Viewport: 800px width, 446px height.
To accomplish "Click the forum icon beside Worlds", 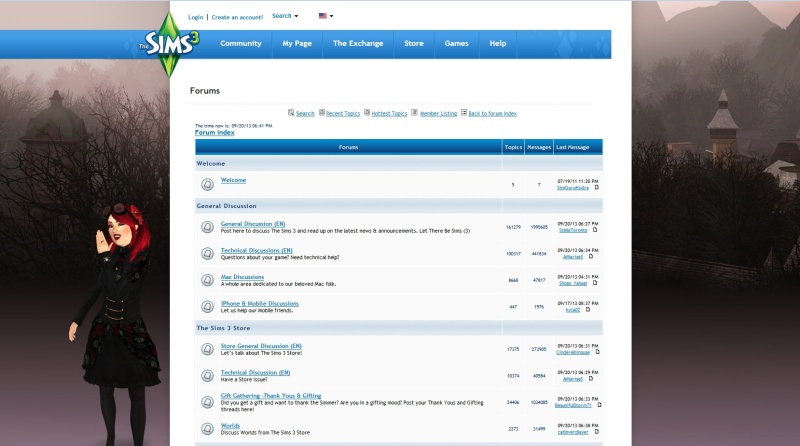I will click(x=207, y=429).
